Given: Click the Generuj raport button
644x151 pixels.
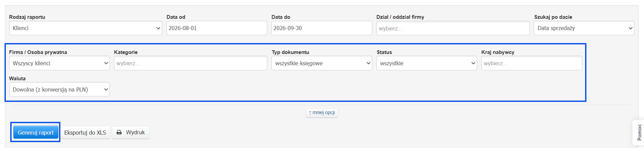Looking at the screenshot, I should (35, 132).
